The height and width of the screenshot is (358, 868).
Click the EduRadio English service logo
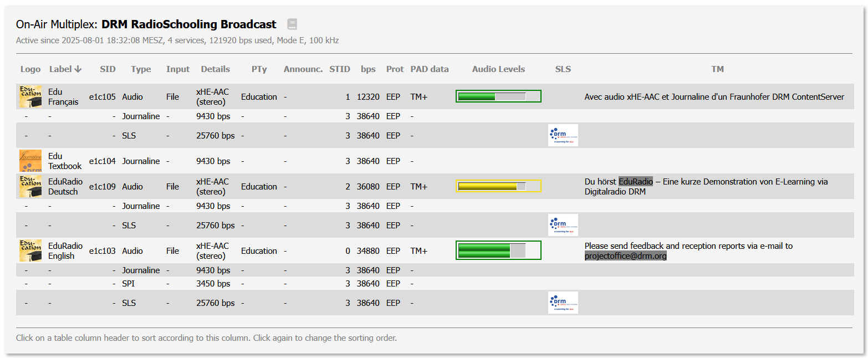pyautogui.click(x=29, y=250)
